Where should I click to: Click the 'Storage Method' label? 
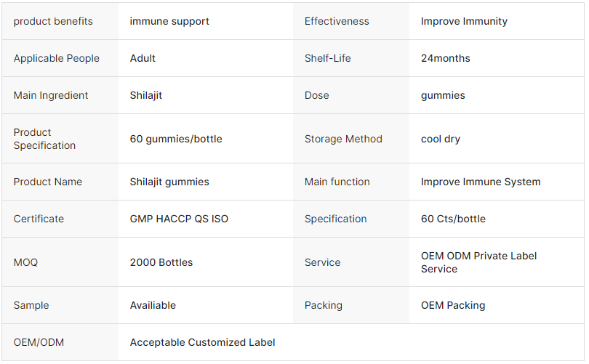[343, 139]
